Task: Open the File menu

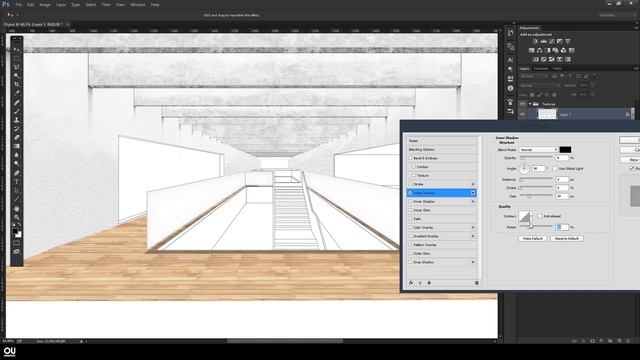Action: [18, 4]
